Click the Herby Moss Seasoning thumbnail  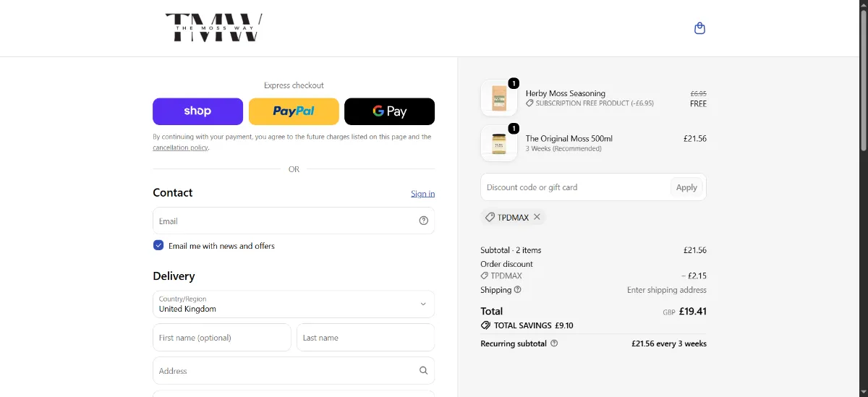click(x=499, y=98)
